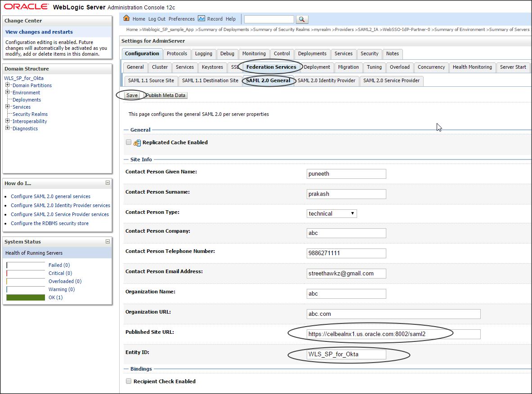Click the Home house icon in toolbar
The width and height of the screenshot is (532, 394).
tap(126, 18)
